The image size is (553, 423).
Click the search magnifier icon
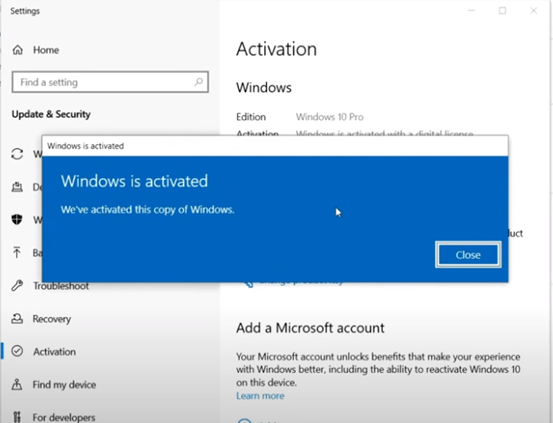pyautogui.click(x=198, y=82)
